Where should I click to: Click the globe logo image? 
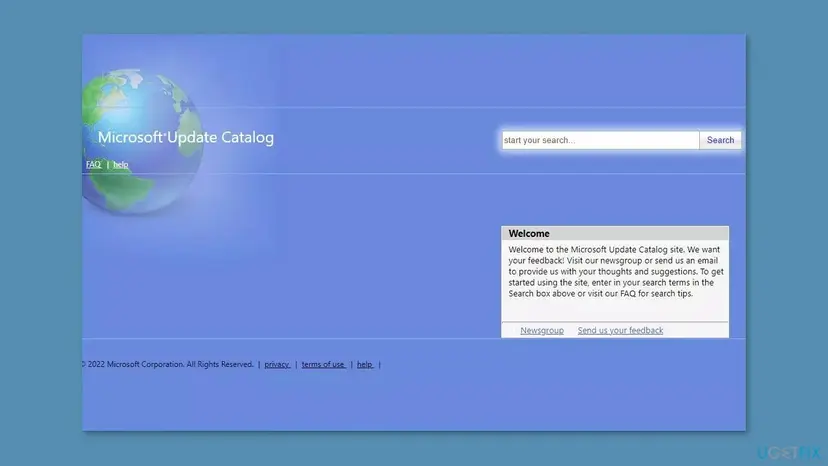pos(142,141)
